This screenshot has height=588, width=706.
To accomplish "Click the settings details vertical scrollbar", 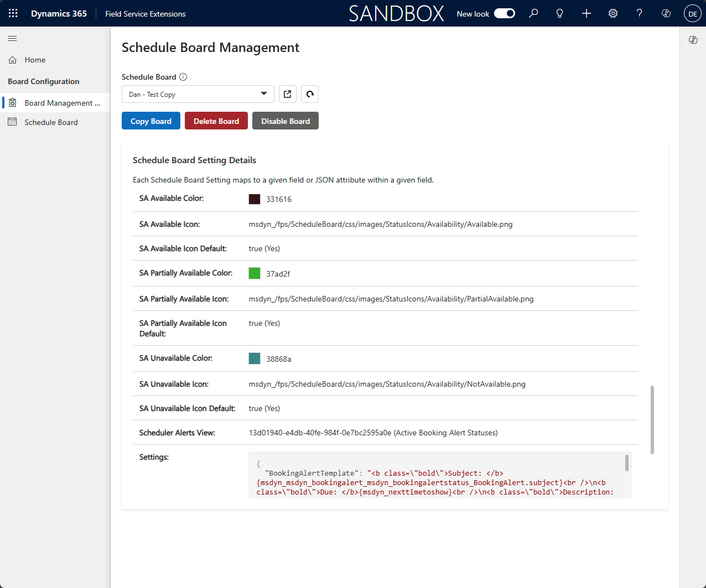I will 652,420.
